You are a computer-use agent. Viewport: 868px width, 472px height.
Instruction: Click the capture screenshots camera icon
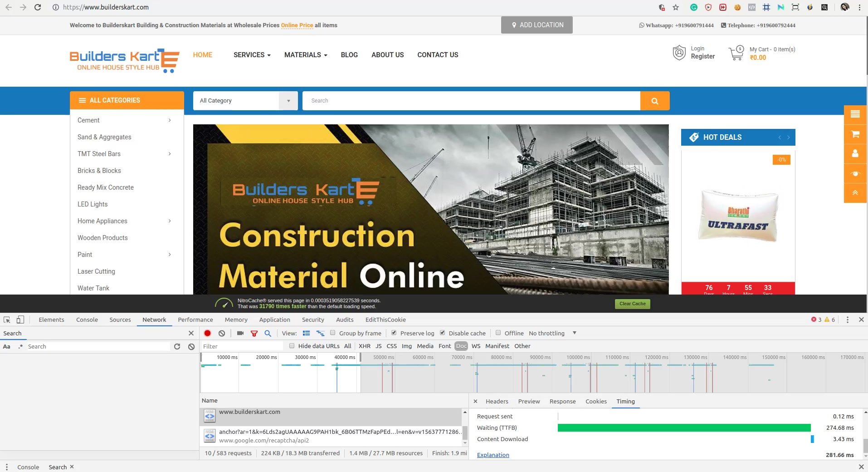click(x=240, y=333)
